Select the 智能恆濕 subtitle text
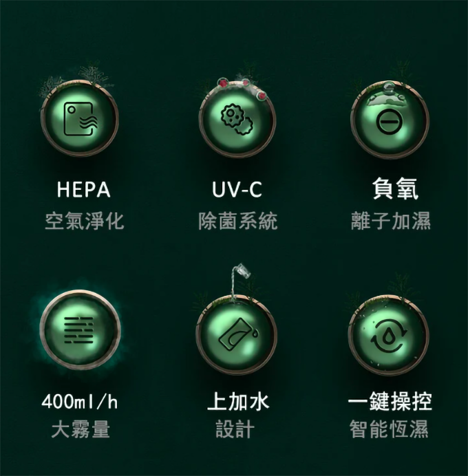Viewport: 468px width, 476px height. click(x=389, y=429)
